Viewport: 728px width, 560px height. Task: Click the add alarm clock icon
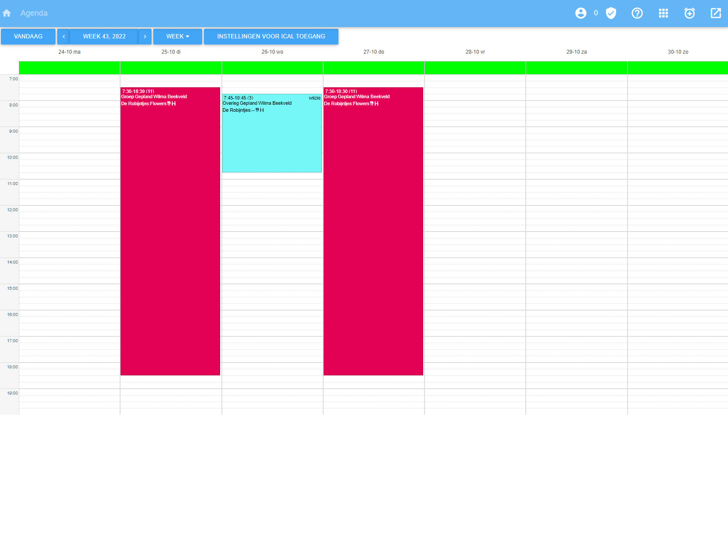pos(689,13)
